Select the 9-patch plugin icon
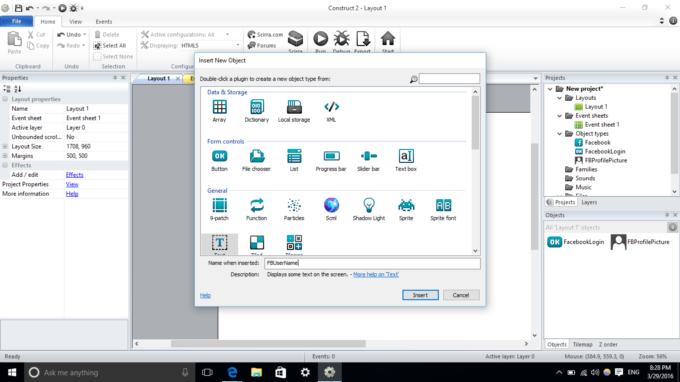Viewport: 680px width, 382px height. (219, 205)
